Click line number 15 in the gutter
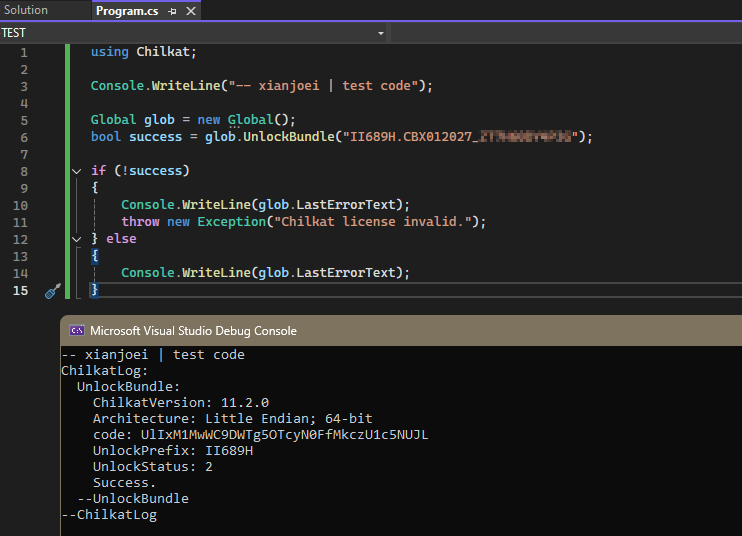This screenshot has height=536, width=742. [x=20, y=290]
